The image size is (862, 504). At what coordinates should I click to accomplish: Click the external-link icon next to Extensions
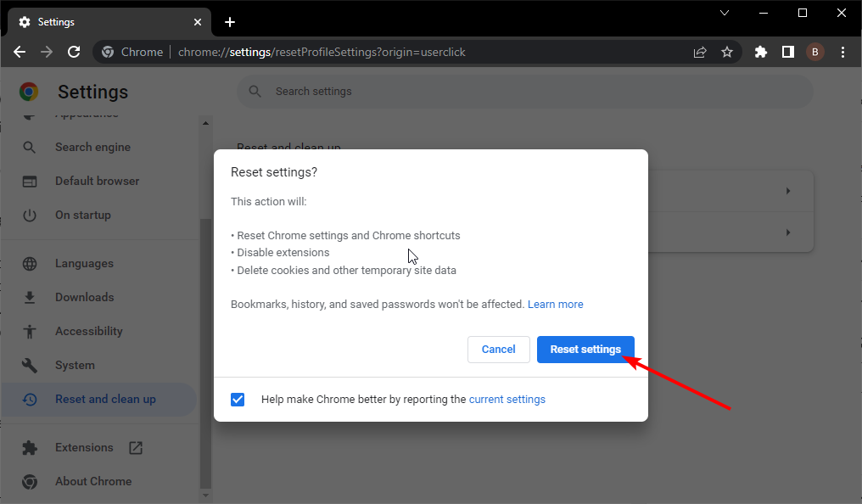[x=136, y=448]
